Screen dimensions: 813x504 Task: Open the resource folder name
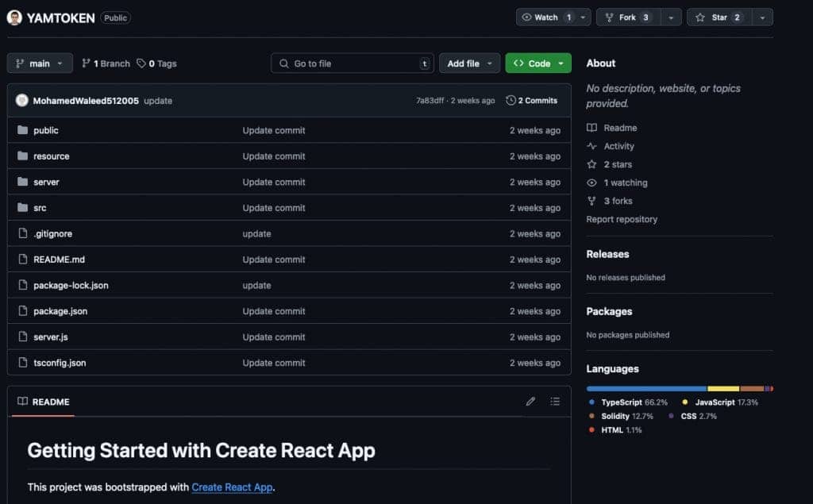pyautogui.click(x=52, y=156)
